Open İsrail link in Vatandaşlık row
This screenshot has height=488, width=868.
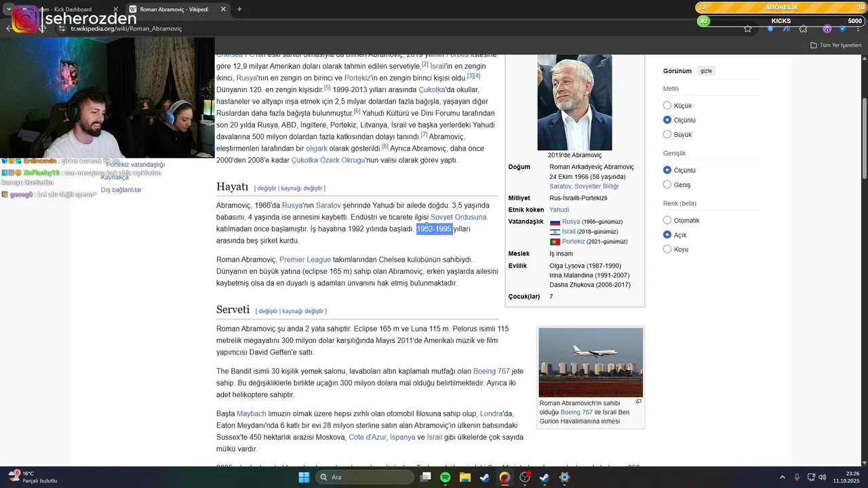coord(568,232)
